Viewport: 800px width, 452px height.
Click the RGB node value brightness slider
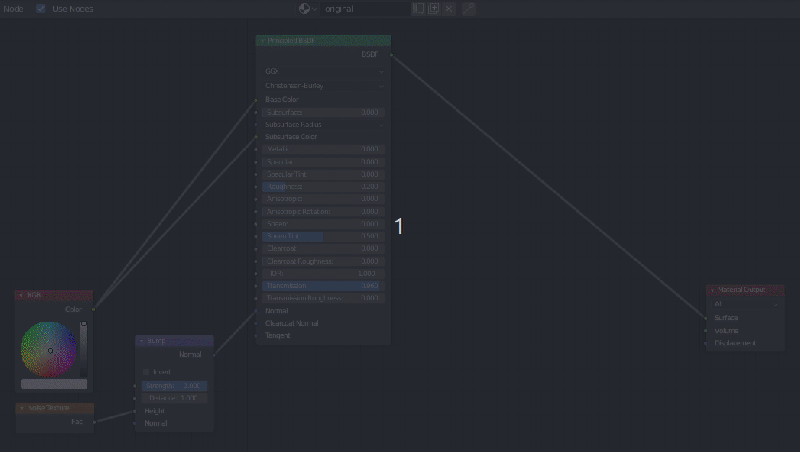click(x=84, y=349)
